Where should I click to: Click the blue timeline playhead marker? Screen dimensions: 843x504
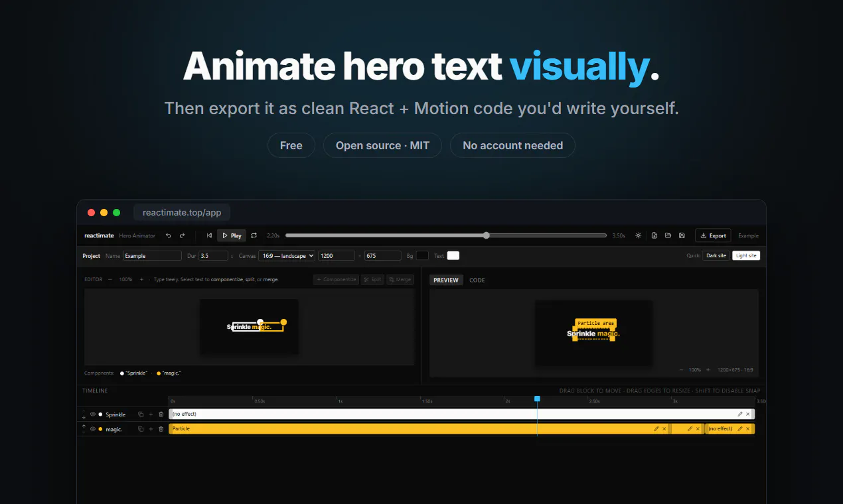[x=537, y=399]
